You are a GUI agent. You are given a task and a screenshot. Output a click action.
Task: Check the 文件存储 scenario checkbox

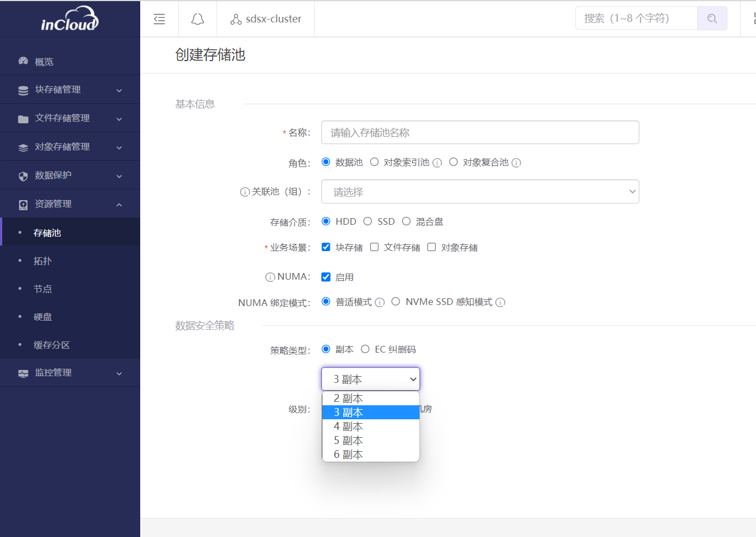pyautogui.click(x=374, y=247)
